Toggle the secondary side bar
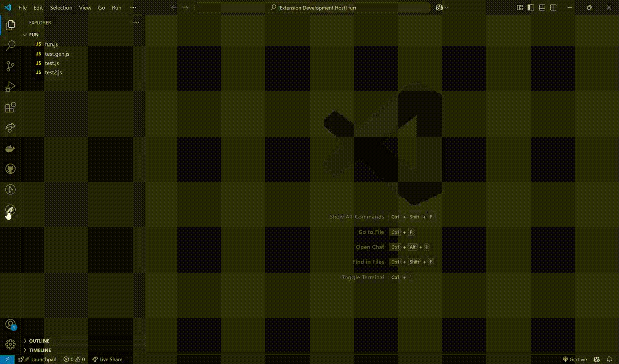This screenshot has width=619, height=364. click(x=554, y=8)
